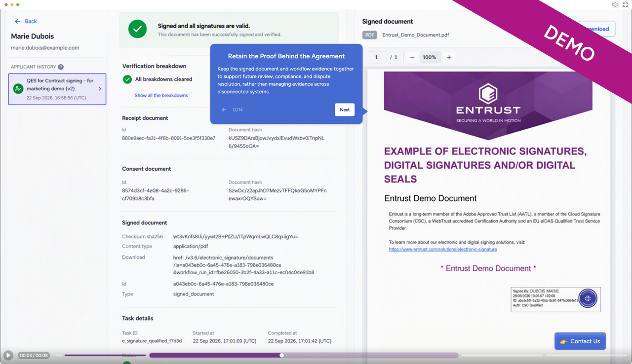Viewport: 632px width, 364px height.
Task: Click the digital seal stamp in document
Action: (x=588, y=298)
